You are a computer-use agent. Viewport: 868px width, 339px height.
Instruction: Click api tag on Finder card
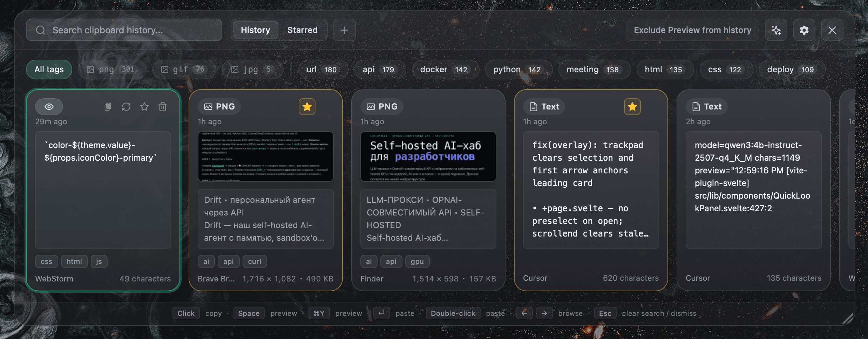pyautogui.click(x=391, y=261)
